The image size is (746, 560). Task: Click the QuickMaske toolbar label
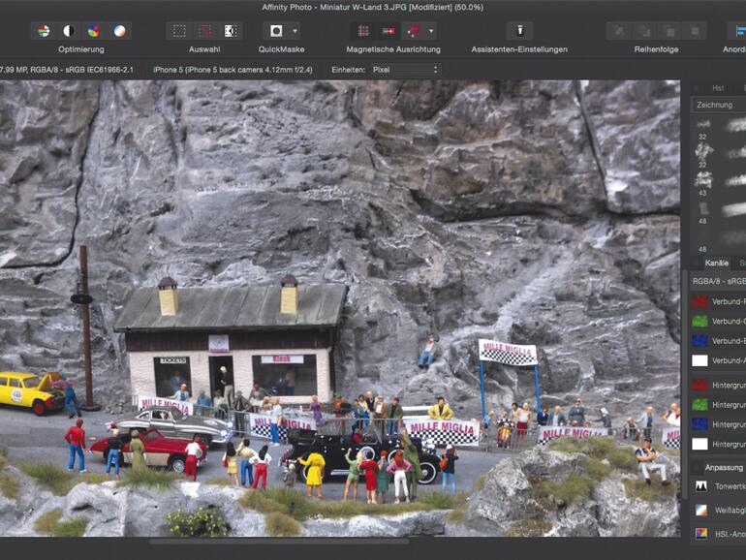click(281, 49)
